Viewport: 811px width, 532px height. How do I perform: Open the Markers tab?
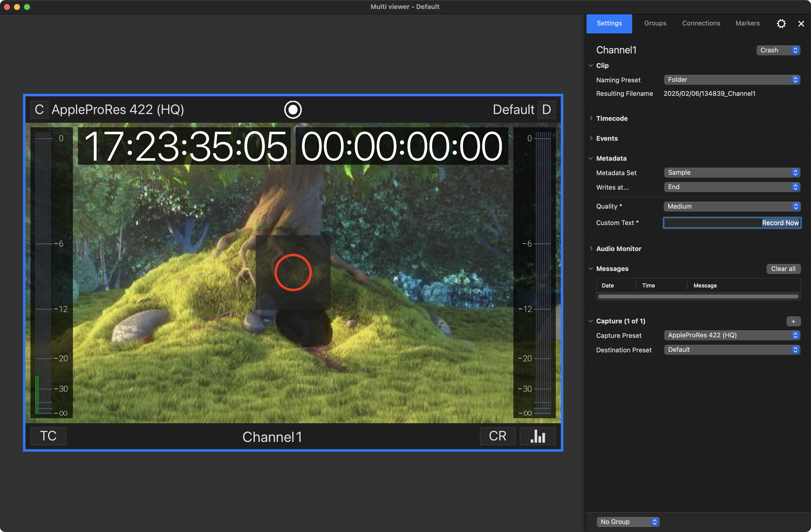pos(747,23)
